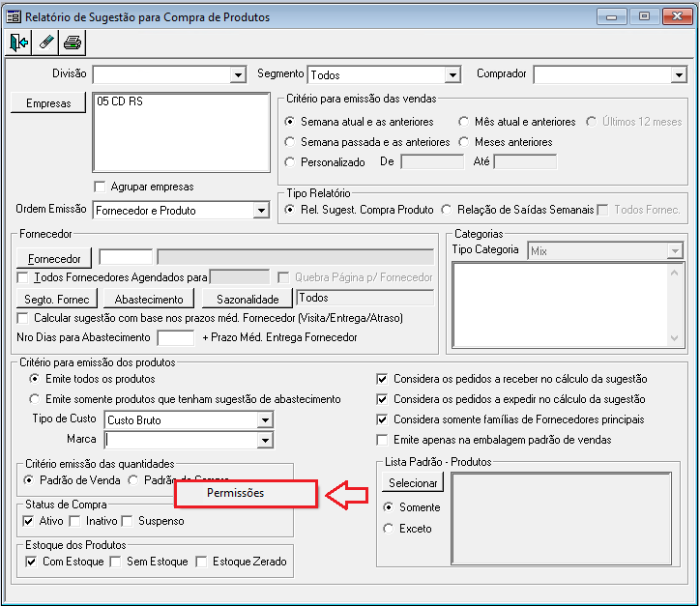This screenshot has height=606, width=700.
Task: Expand the Tipo de Custo dropdown
Action: click(x=265, y=419)
